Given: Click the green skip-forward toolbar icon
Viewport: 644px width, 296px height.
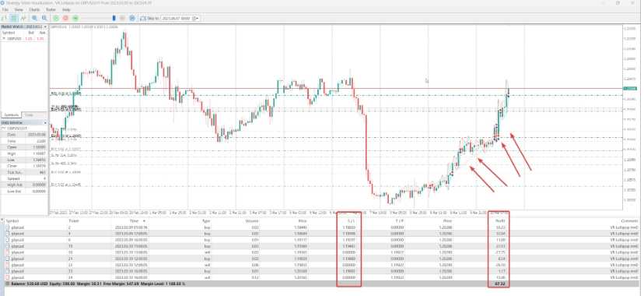Looking at the screenshot, I should coord(75,18).
